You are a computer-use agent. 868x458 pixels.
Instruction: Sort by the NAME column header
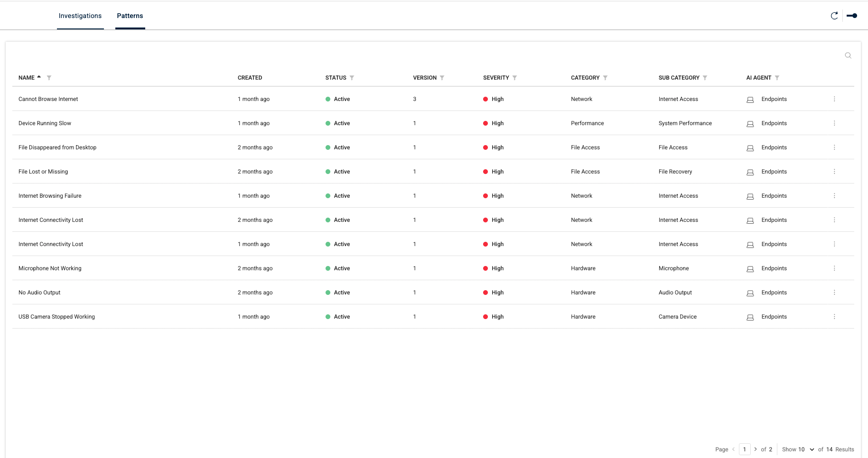pos(27,78)
